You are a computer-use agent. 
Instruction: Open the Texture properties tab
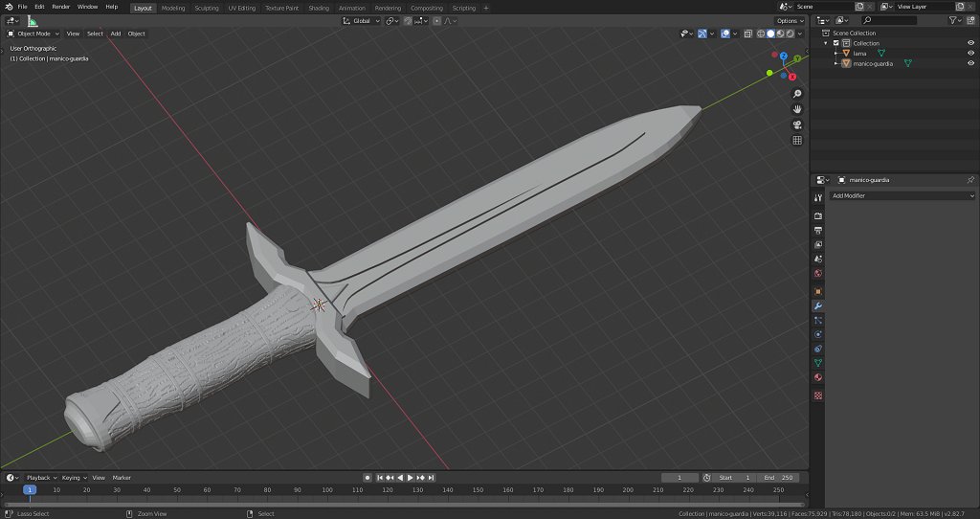click(x=818, y=395)
